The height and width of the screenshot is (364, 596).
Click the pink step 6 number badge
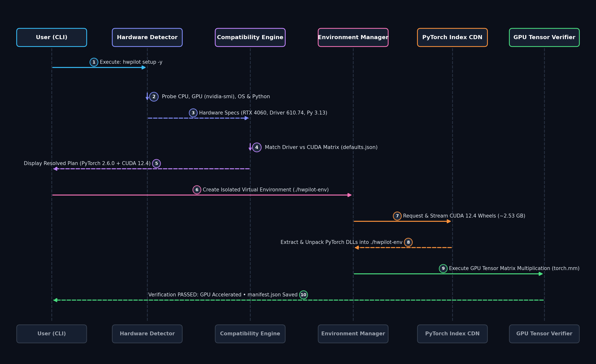197,190
